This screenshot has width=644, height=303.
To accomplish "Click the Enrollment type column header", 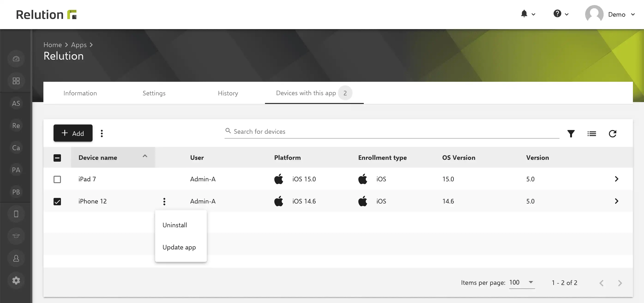I will [x=382, y=158].
